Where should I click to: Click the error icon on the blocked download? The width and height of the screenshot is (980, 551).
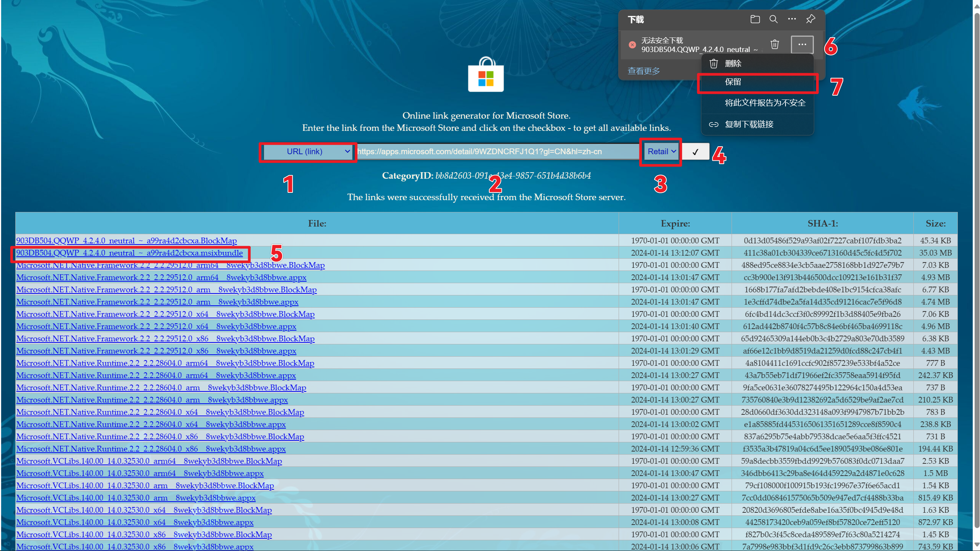[x=632, y=45]
